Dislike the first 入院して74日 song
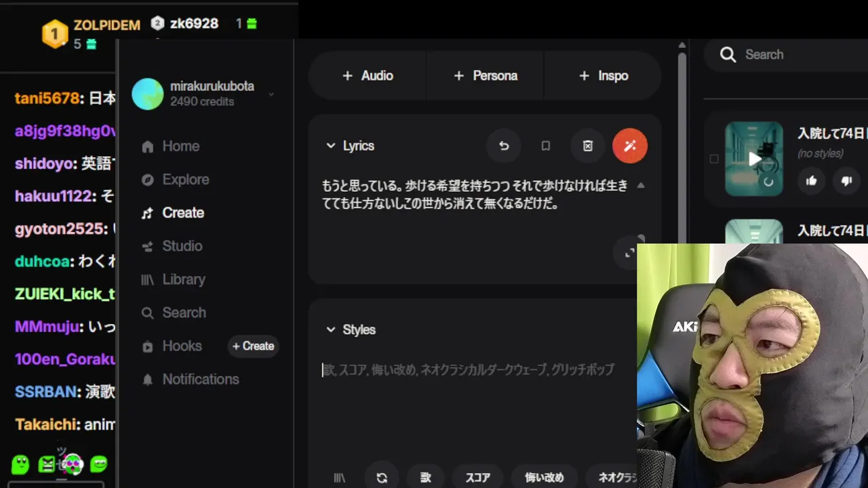This screenshot has width=868, height=488. pyautogui.click(x=846, y=180)
